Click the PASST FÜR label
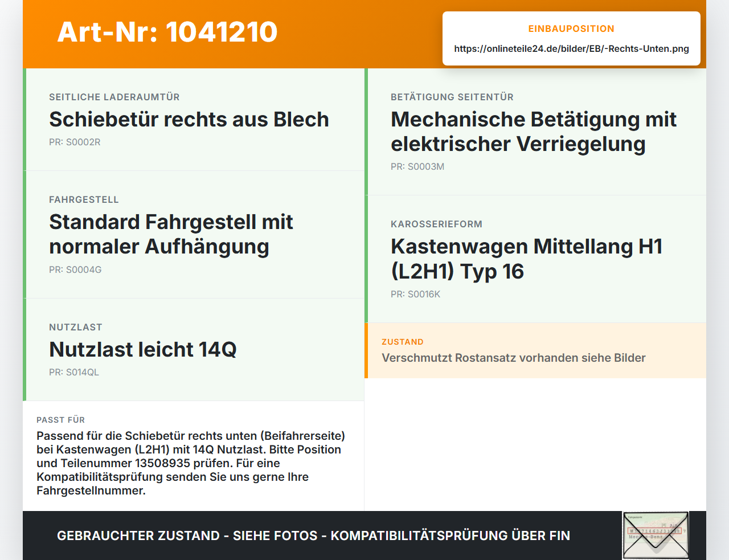729x560 pixels. [x=60, y=420]
